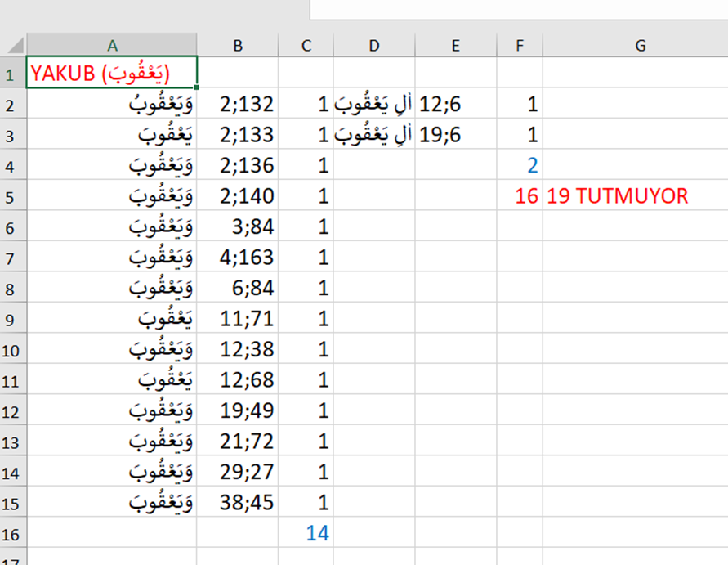Click cell with verse 3;84

tap(238, 226)
